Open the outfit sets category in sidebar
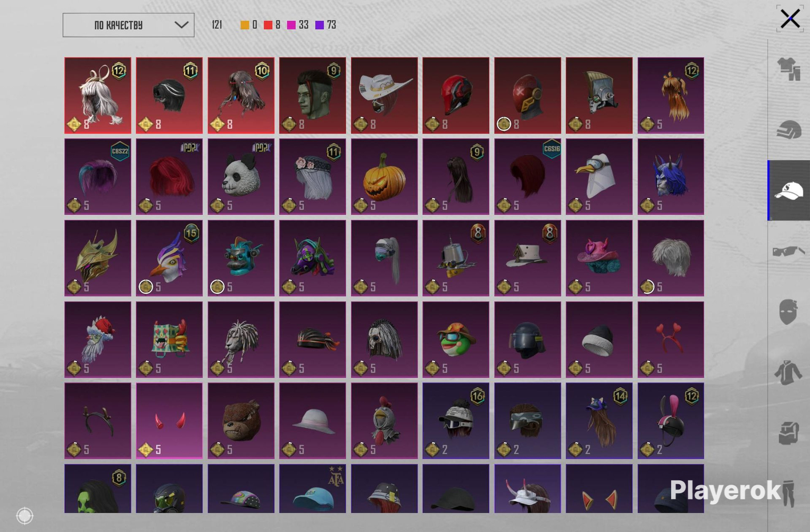 (789, 69)
